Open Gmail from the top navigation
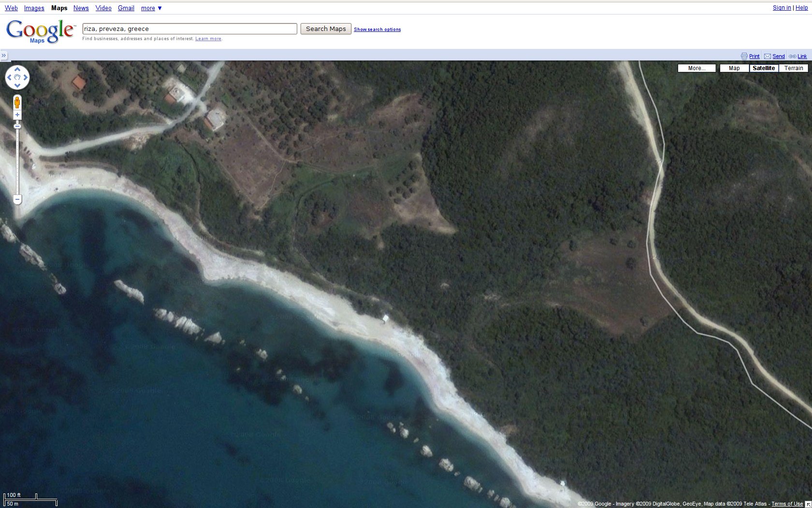The image size is (812, 508). pyautogui.click(x=126, y=8)
